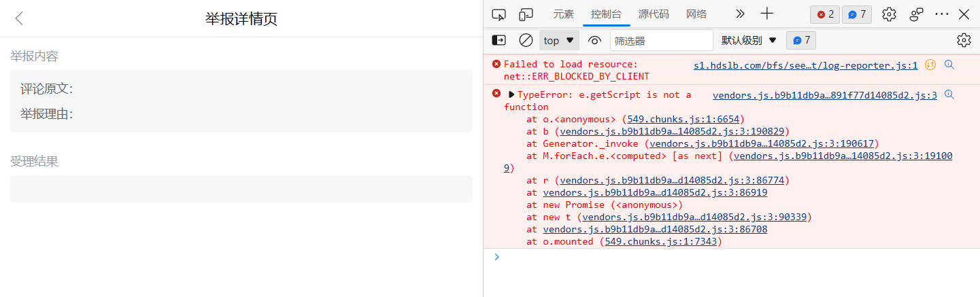Click the red errors count badge showing 2

coord(825,14)
